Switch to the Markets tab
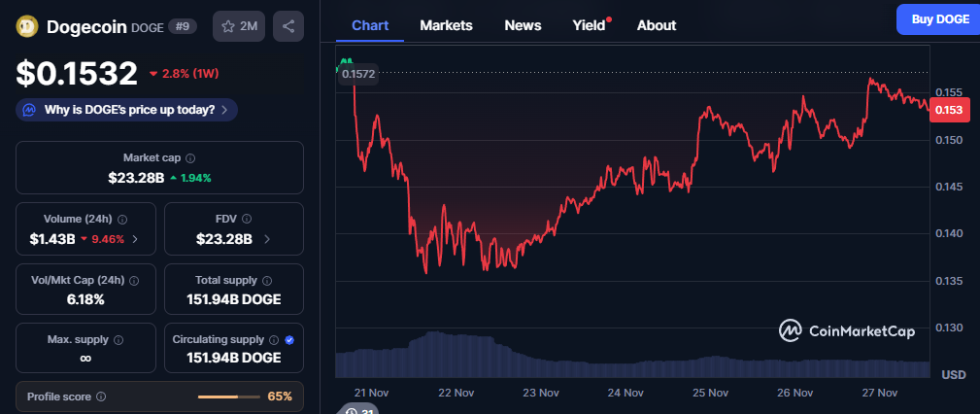 [446, 25]
